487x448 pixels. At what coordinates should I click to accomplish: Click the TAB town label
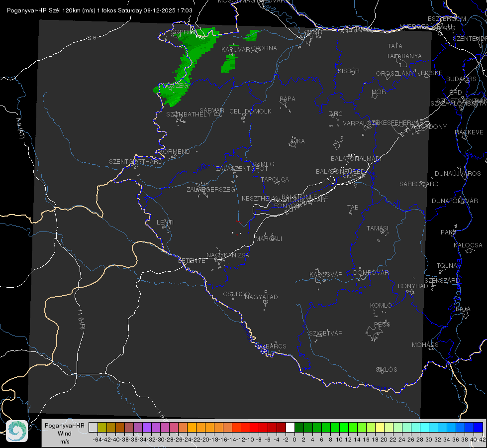[x=353, y=208]
